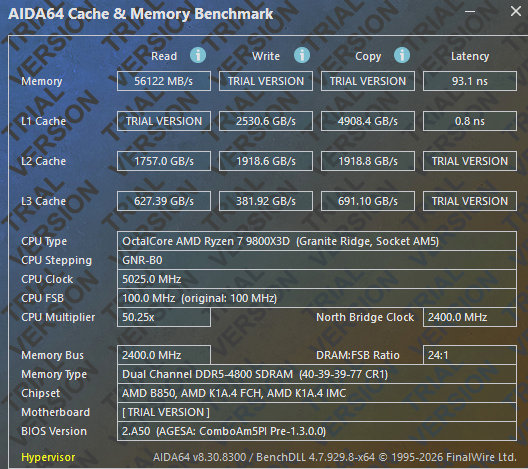Click the Chipset value AMD B850

tap(317, 393)
